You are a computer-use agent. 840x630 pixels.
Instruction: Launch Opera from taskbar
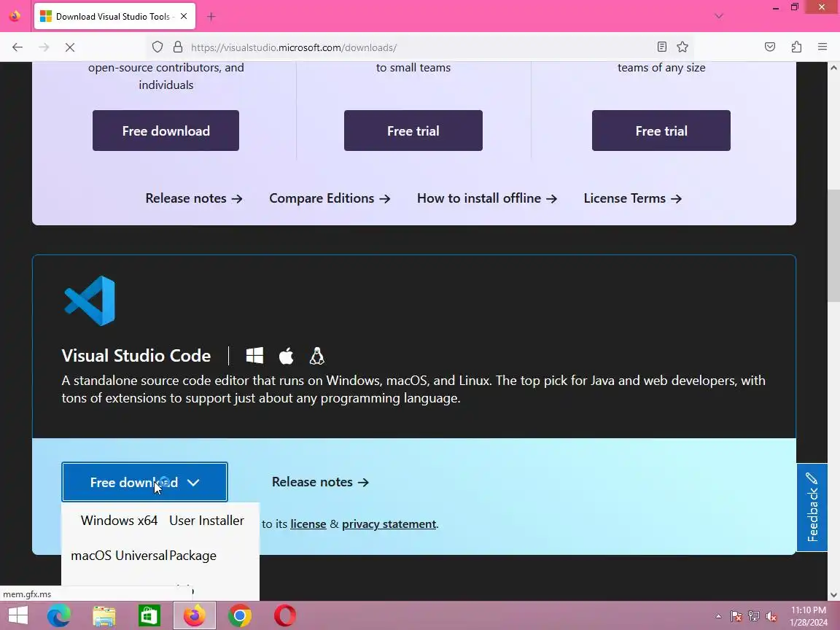point(285,615)
